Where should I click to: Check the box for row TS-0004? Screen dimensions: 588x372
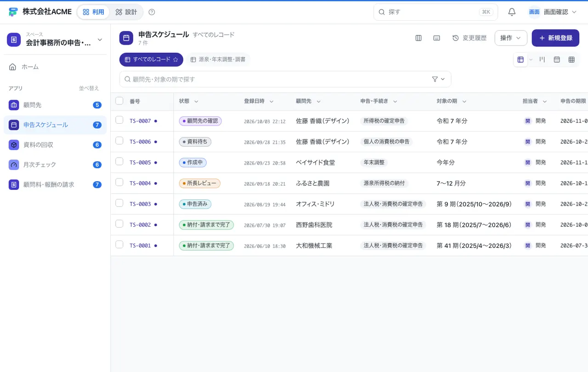119,182
